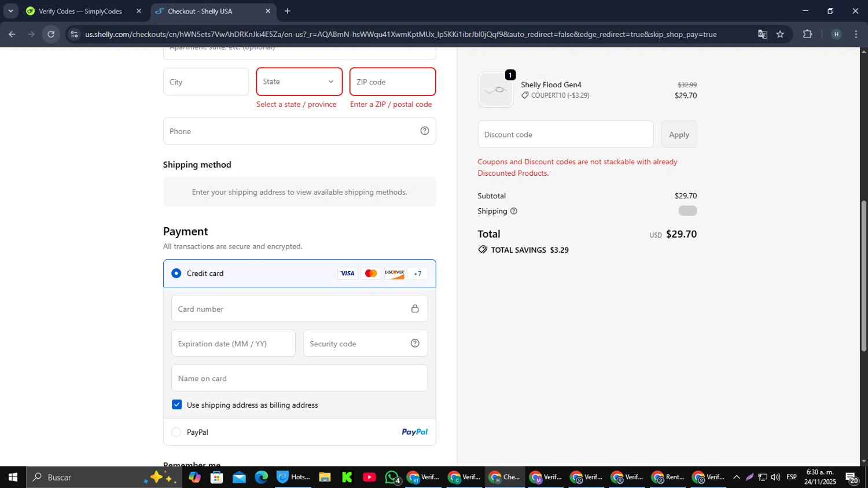The width and height of the screenshot is (868, 488).
Task: Select the Credit card radio button
Action: click(176, 273)
